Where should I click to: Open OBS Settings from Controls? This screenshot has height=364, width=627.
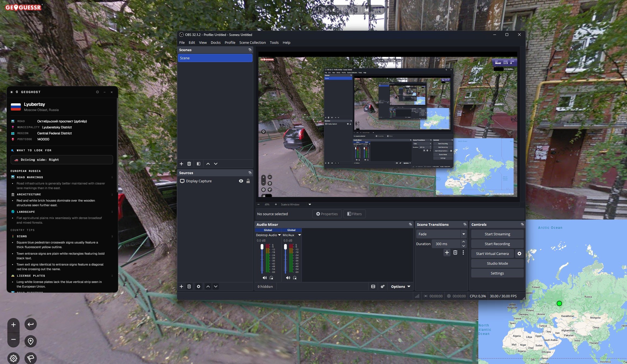tap(497, 273)
